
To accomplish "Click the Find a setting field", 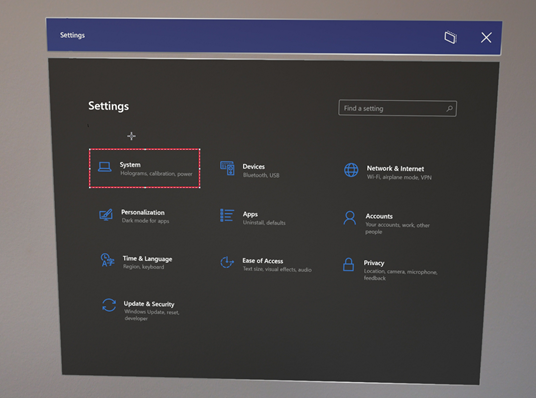I will 397,108.
